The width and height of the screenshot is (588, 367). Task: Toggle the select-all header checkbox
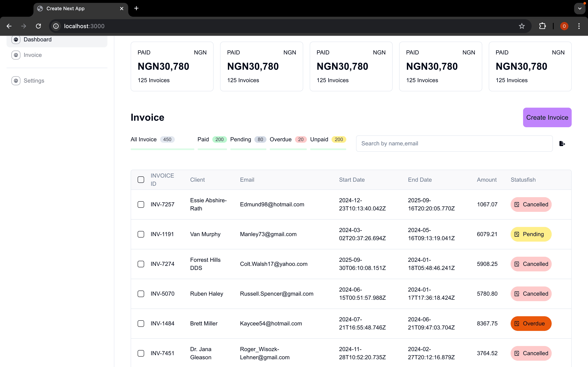[x=141, y=180]
